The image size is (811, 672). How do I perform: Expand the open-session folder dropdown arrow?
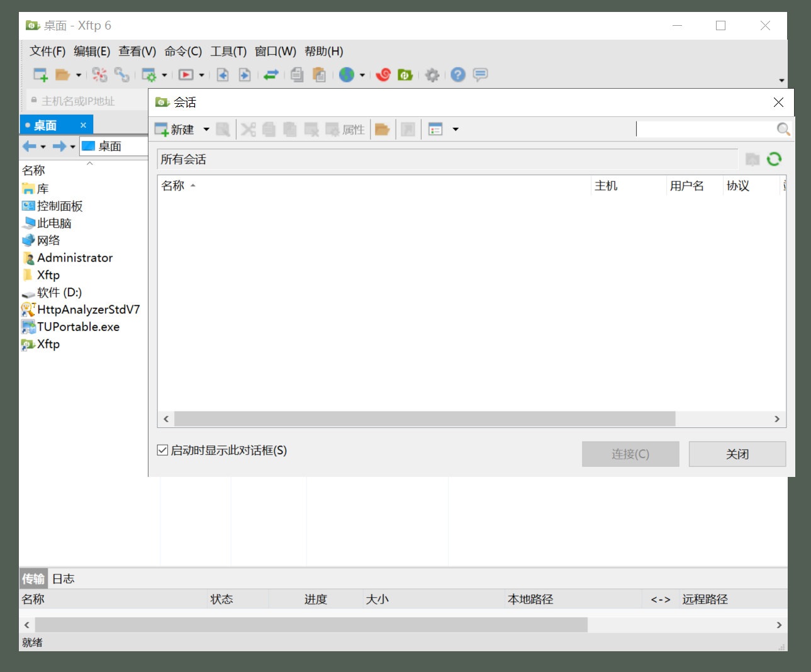(x=79, y=75)
